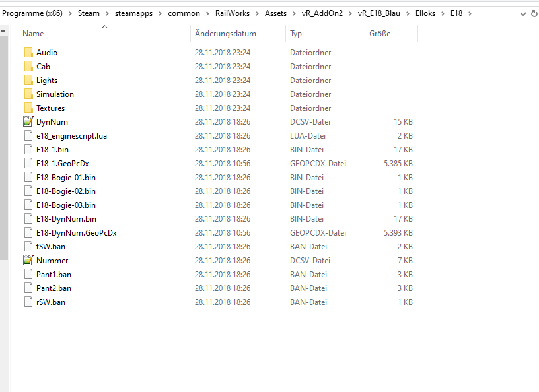The width and height of the screenshot is (539, 392).
Task: Click the E18-Bogie-03.bin file icon
Action: click(28, 205)
